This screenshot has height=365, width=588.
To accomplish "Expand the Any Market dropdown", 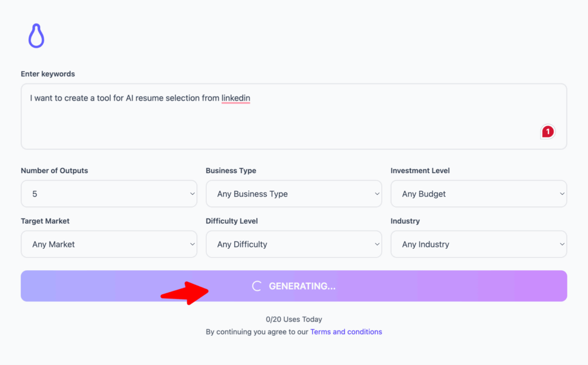I will click(x=109, y=244).
